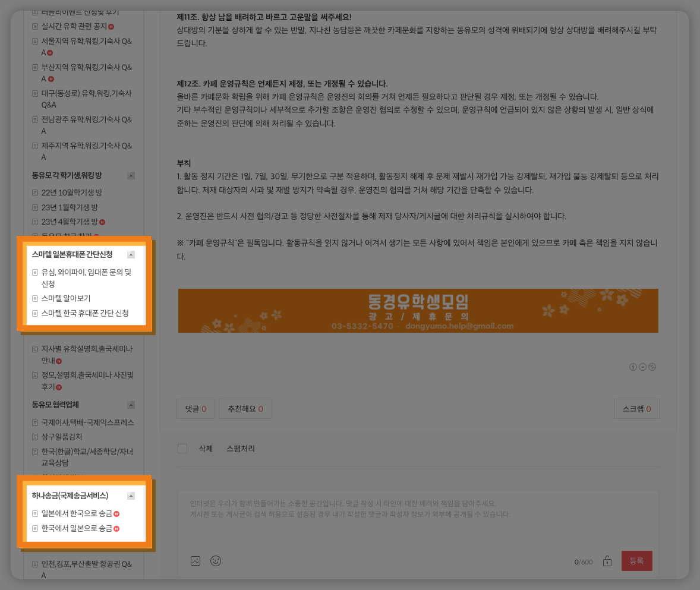Click the 동유모 협력업체 category title
Image resolution: width=700 pixels, height=590 pixels.
tap(55, 405)
